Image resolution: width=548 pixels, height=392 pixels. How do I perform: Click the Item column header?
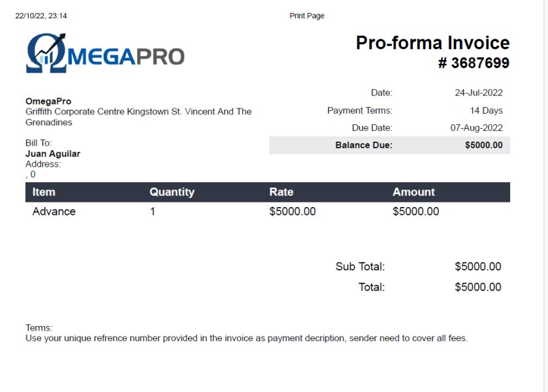click(x=44, y=192)
